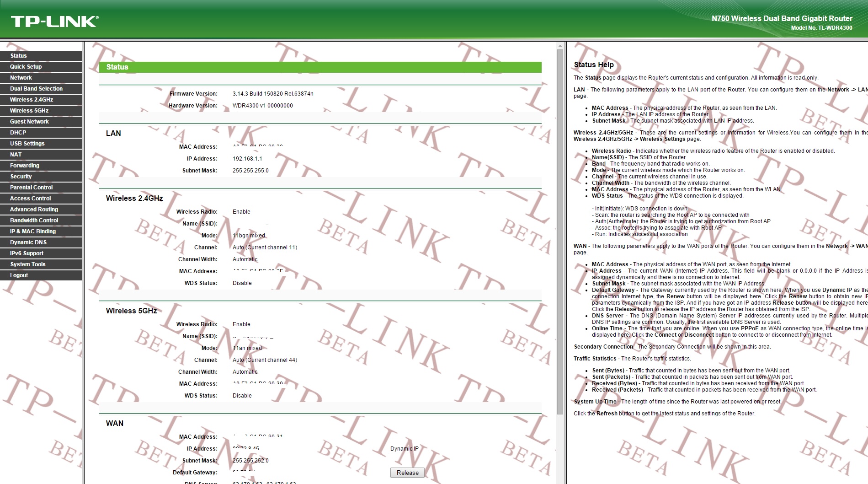Click the TP-LINK logo in header
This screenshot has height=484, width=868.
point(55,22)
